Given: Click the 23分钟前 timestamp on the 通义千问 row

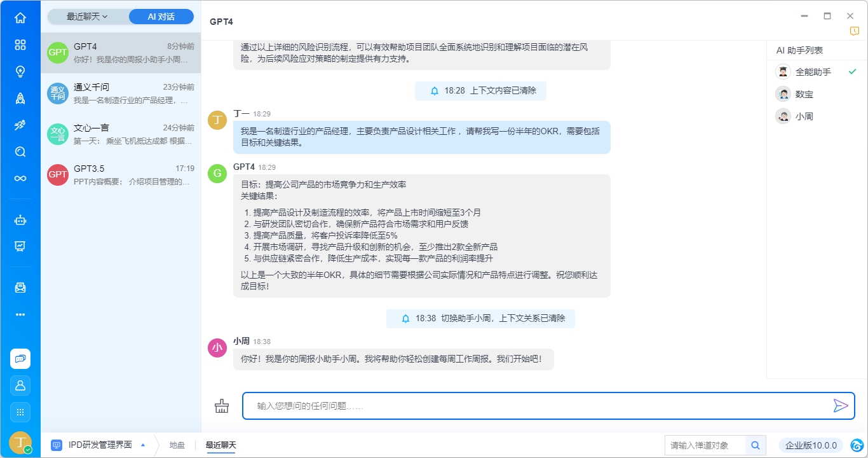Looking at the screenshot, I should click(x=179, y=87).
